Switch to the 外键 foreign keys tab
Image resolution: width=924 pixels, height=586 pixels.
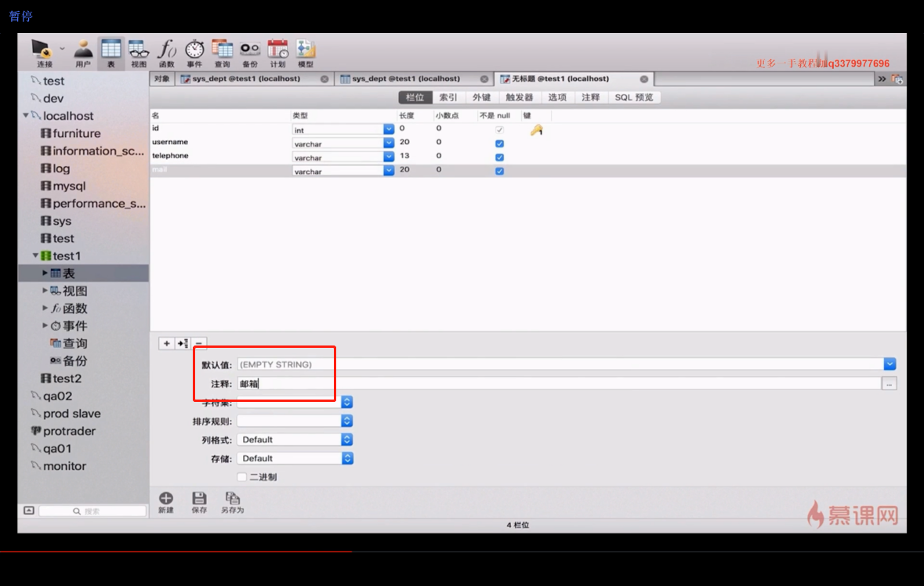click(481, 97)
